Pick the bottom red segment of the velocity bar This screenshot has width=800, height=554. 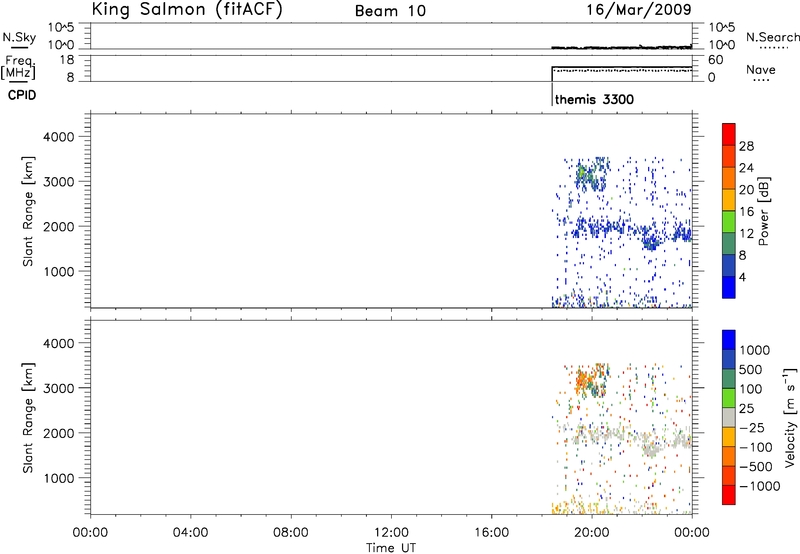pyautogui.click(x=729, y=495)
